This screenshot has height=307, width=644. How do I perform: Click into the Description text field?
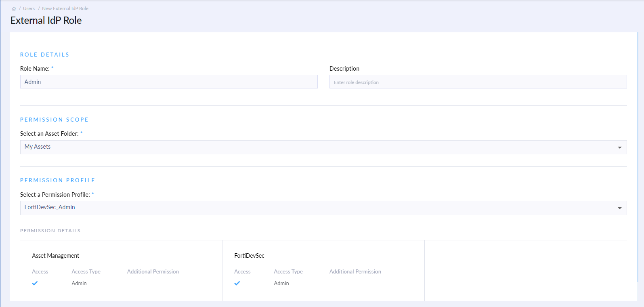click(478, 82)
